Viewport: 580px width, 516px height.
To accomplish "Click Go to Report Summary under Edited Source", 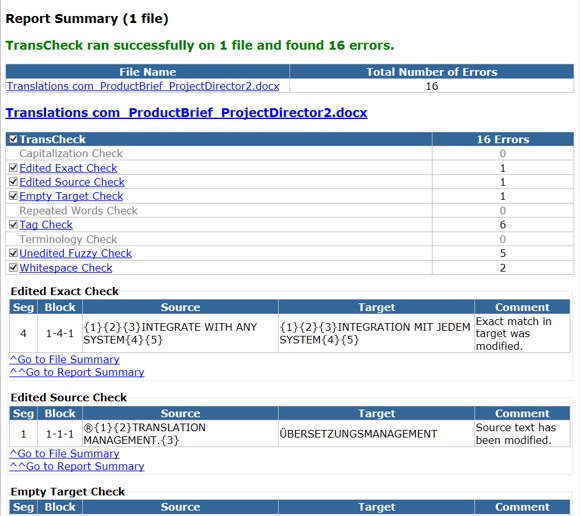I will click(x=77, y=466).
